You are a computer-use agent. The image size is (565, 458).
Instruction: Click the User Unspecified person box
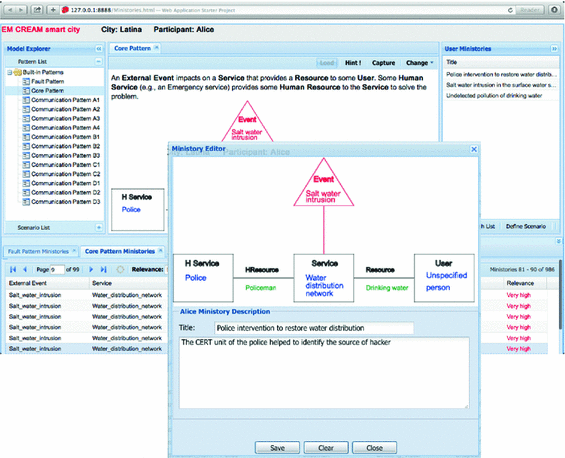click(x=444, y=278)
